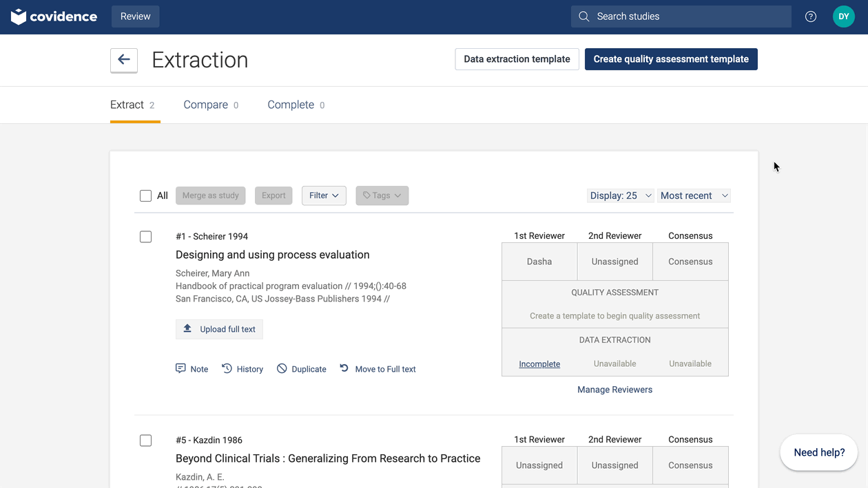The image size is (868, 488).
Task: Click the back arrow button
Action: pyautogui.click(x=124, y=60)
